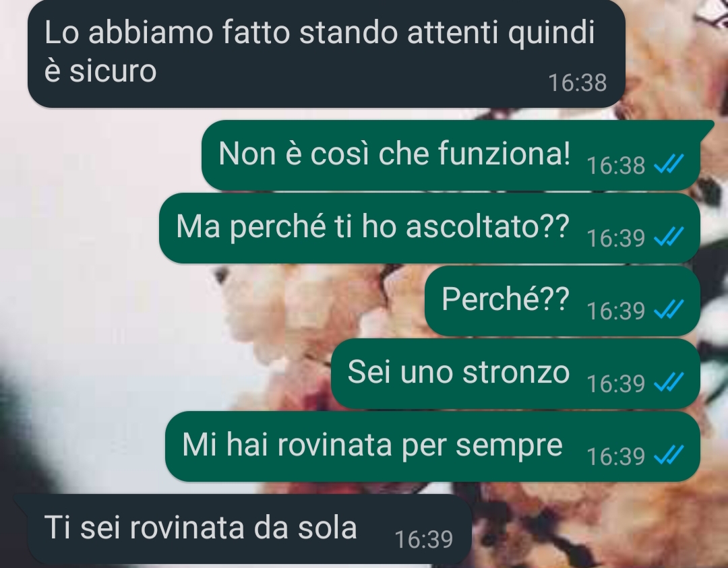Select the 'Perché??' message bubble
Image resolution: width=728 pixels, height=568 pixels.
(x=562, y=301)
